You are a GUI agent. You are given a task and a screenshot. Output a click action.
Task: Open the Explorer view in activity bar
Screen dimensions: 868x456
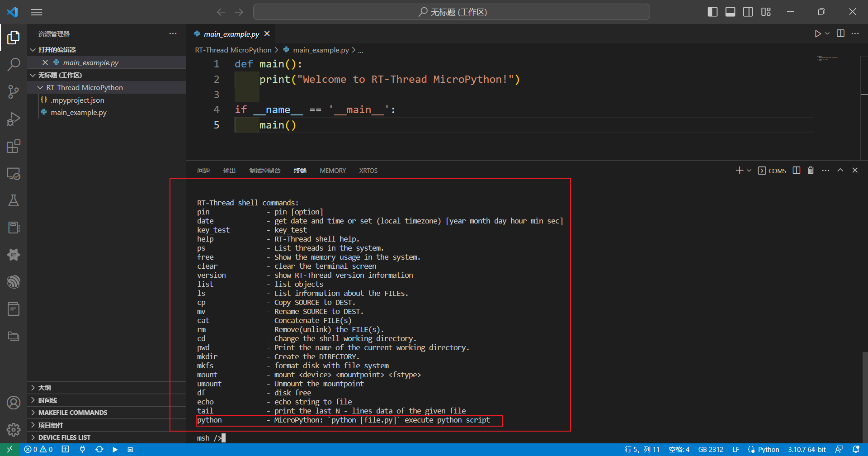[x=14, y=38]
